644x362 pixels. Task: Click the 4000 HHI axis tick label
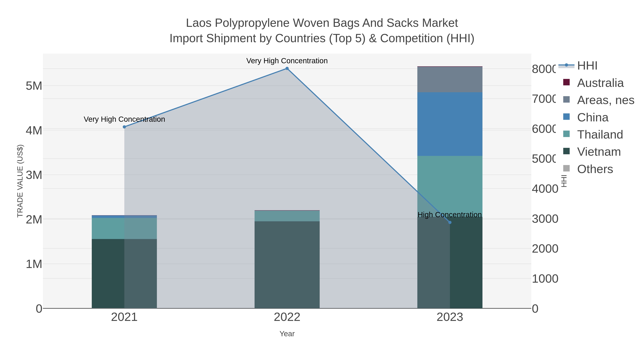545,189
